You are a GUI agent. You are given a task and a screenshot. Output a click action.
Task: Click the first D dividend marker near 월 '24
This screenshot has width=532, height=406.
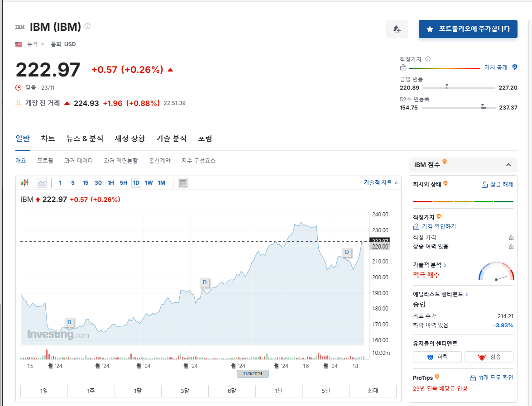pos(69,322)
